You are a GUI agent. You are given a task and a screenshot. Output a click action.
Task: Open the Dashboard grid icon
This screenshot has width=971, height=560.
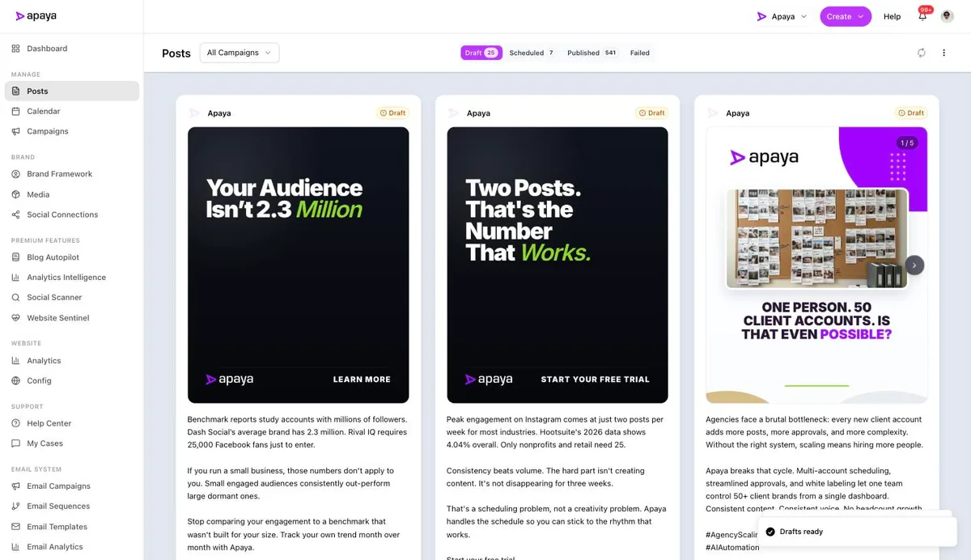pyautogui.click(x=15, y=49)
